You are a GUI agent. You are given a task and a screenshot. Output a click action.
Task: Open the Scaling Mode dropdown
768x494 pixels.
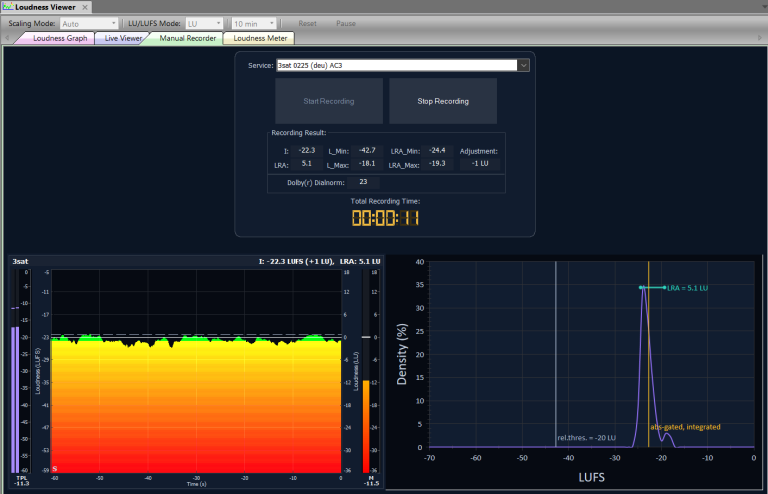pos(89,24)
